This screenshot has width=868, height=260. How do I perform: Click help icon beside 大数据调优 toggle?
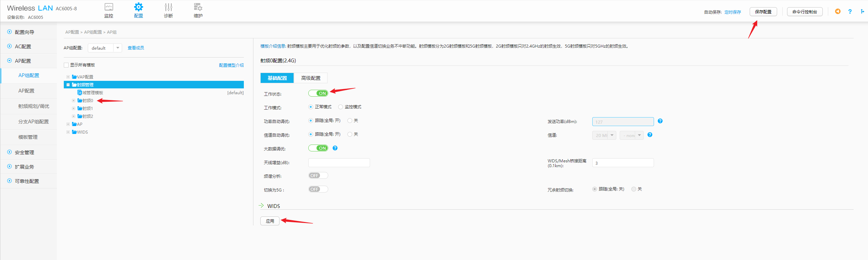tap(335, 148)
